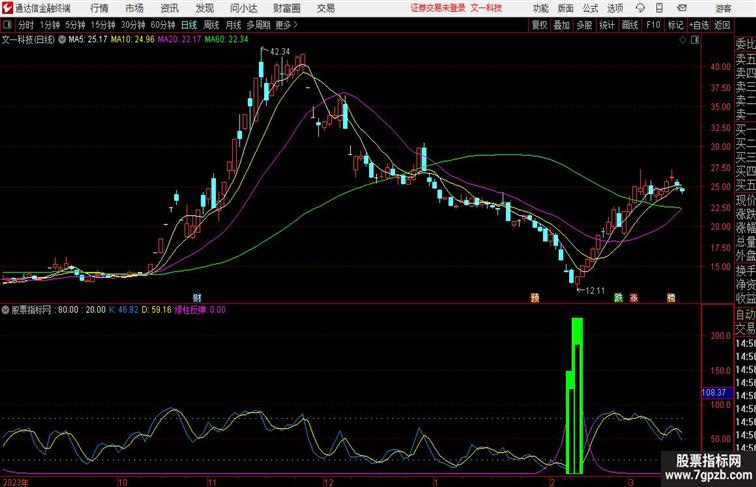Open the 财富圈 menu
Image resolution: width=756 pixels, height=487 pixels.
(286, 8)
